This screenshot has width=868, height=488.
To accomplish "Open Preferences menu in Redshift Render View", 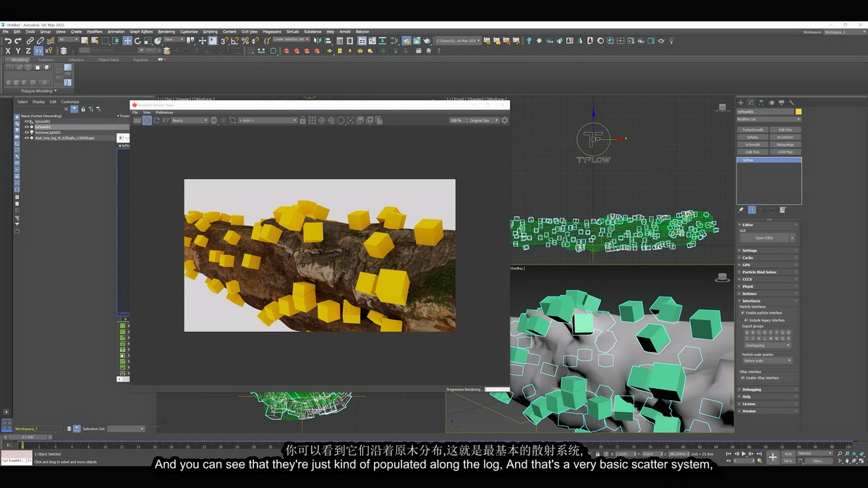I will 164,112.
